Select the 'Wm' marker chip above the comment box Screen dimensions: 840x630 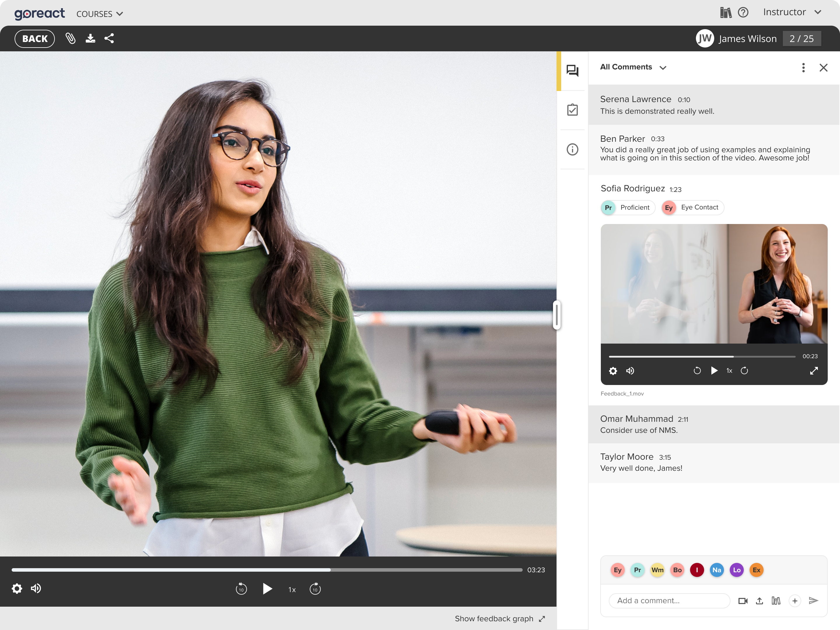657,570
